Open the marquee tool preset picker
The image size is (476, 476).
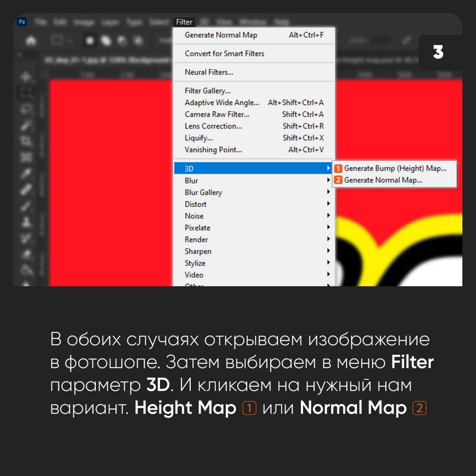(x=61, y=40)
